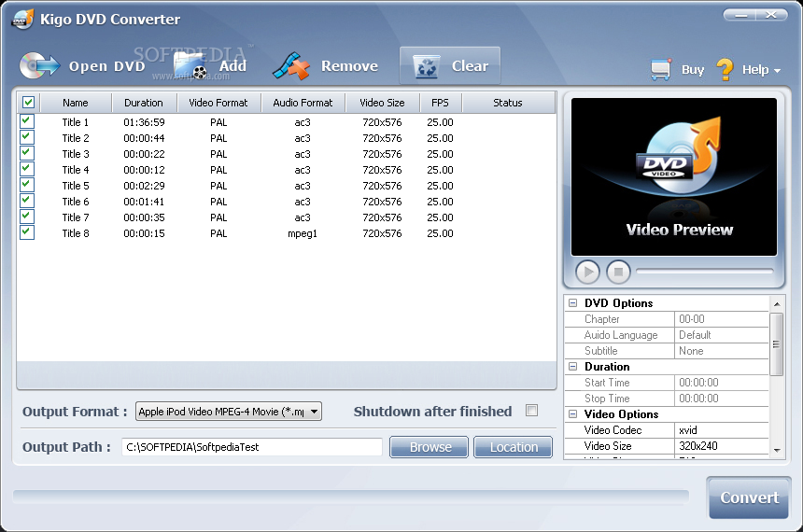Click the Output Path text field
The height and width of the screenshot is (532, 803).
click(x=251, y=447)
